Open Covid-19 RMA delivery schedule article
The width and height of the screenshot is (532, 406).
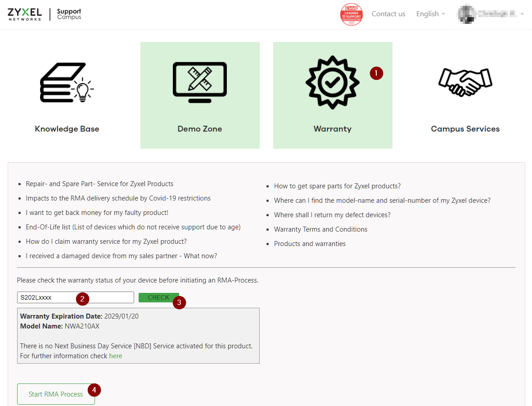[118, 198]
